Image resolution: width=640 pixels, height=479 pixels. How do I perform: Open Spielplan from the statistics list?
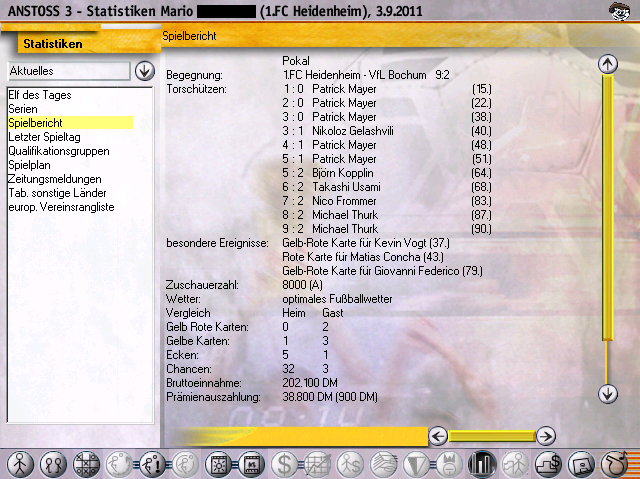point(31,165)
